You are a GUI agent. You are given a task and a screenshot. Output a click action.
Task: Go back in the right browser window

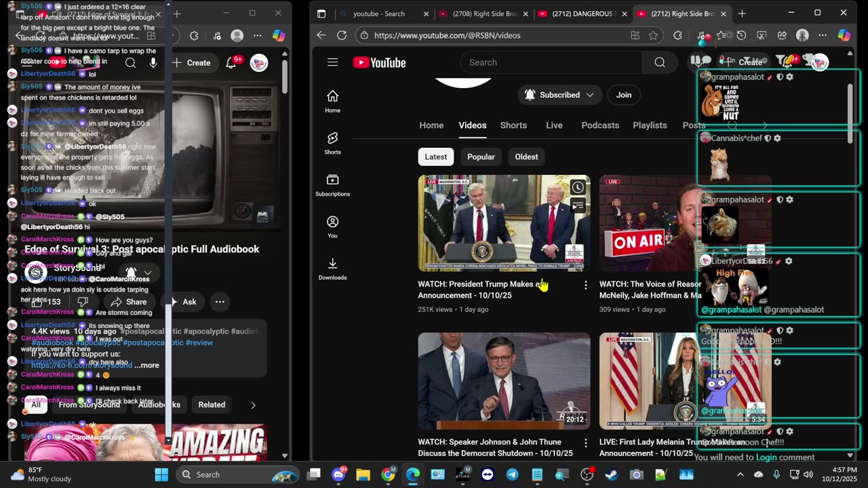pos(321,35)
